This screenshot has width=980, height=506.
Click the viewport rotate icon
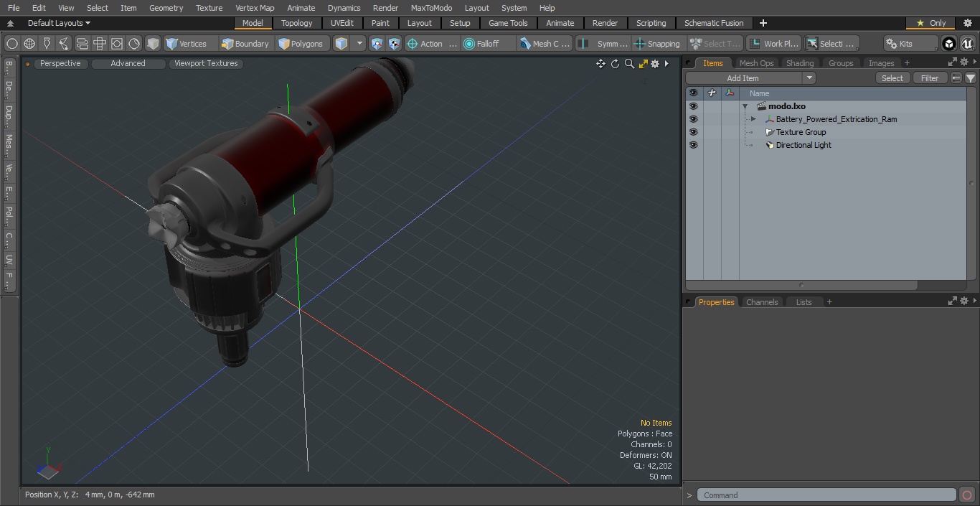615,64
